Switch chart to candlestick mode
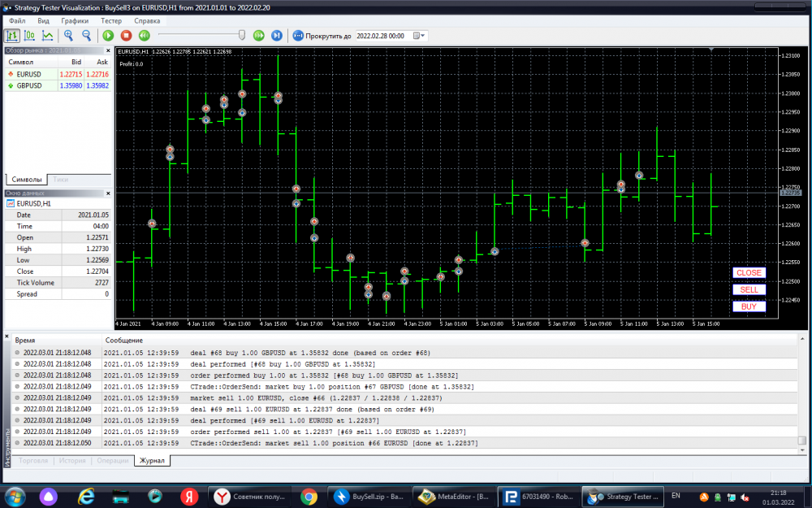 point(30,36)
